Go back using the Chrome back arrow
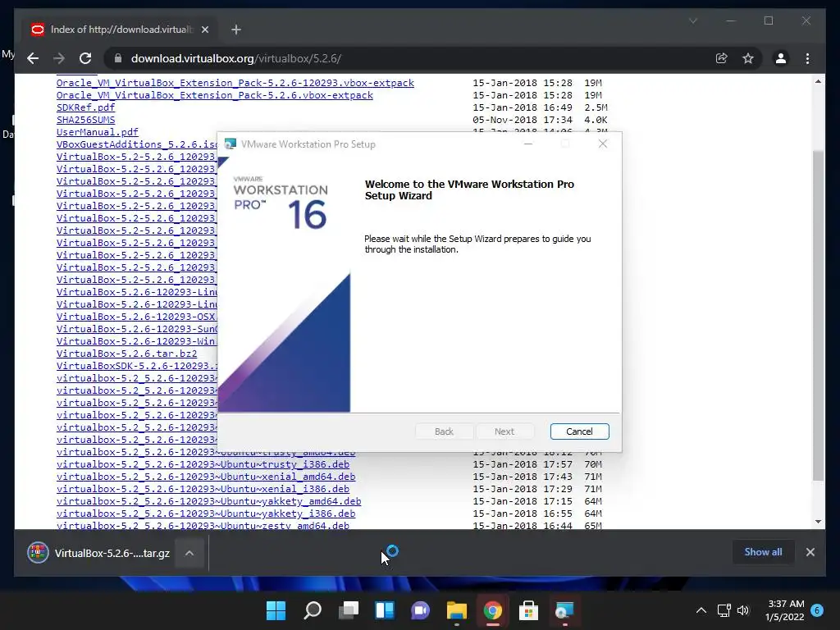This screenshot has height=630, width=840. point(33,58)
